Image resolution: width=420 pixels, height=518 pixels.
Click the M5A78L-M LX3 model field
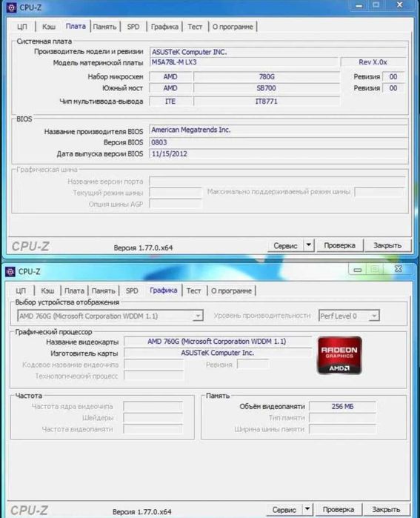click(x=244, y=62)
